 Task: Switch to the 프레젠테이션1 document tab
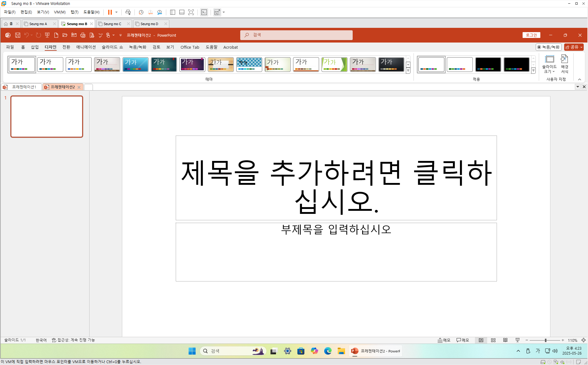pos(24,87)
